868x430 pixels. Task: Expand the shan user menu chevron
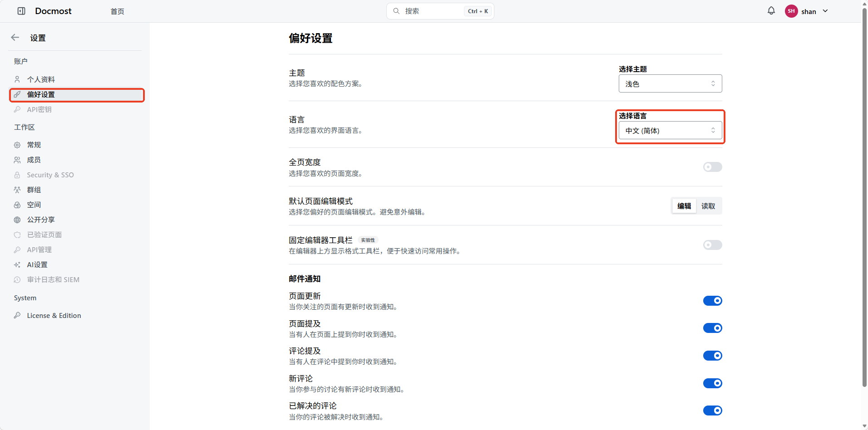click(x=825, y=11)
